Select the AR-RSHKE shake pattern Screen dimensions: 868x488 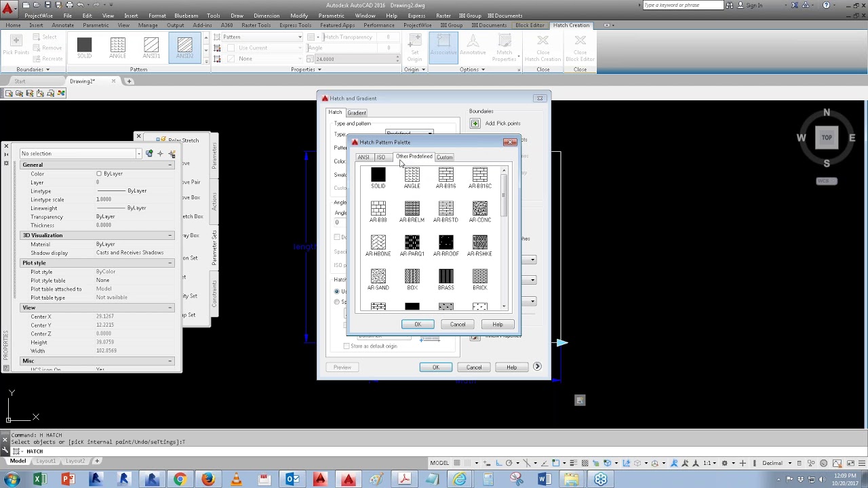coord(480,243)
